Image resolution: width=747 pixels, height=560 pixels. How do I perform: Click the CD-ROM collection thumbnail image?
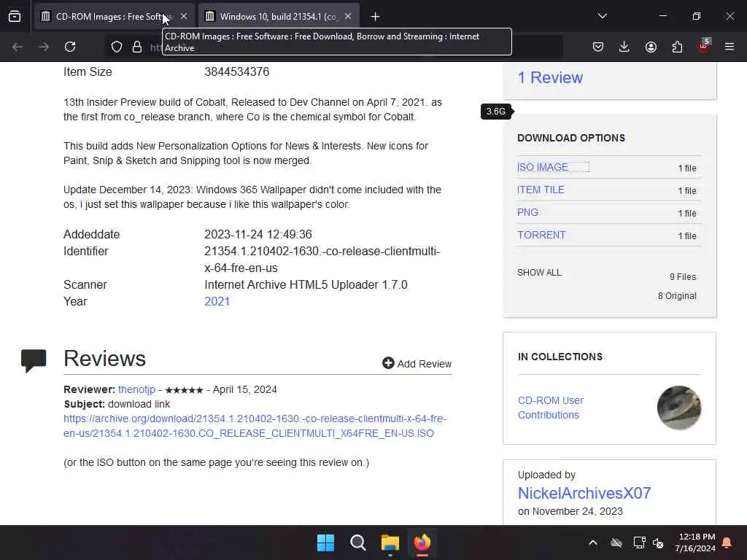coord(679,408)
